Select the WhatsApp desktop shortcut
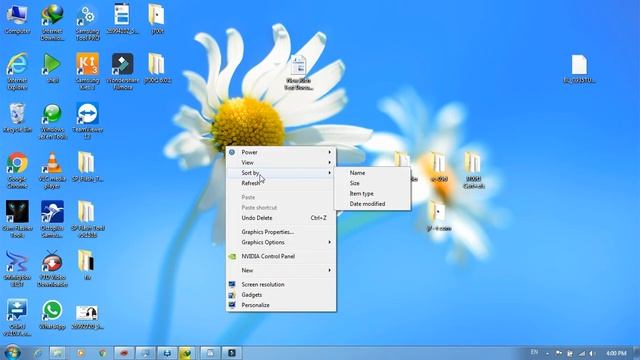Image resolution: width=640 pixels, height=360 pixels. point(52,315)
